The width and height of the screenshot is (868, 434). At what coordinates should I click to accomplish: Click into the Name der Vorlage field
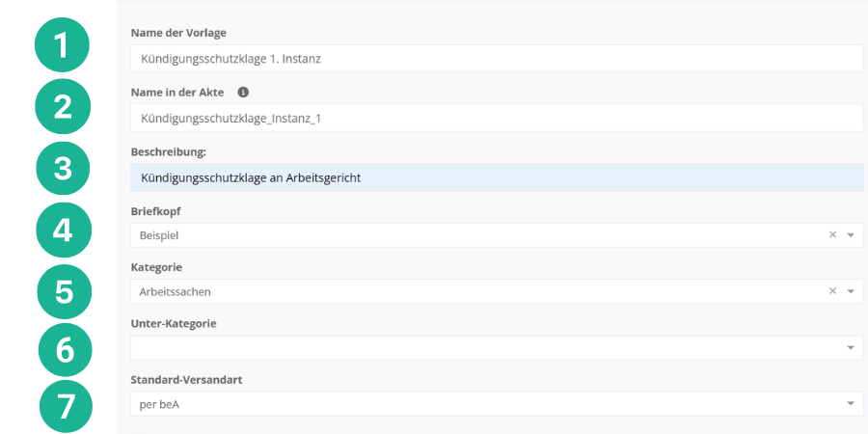[496, 59]
